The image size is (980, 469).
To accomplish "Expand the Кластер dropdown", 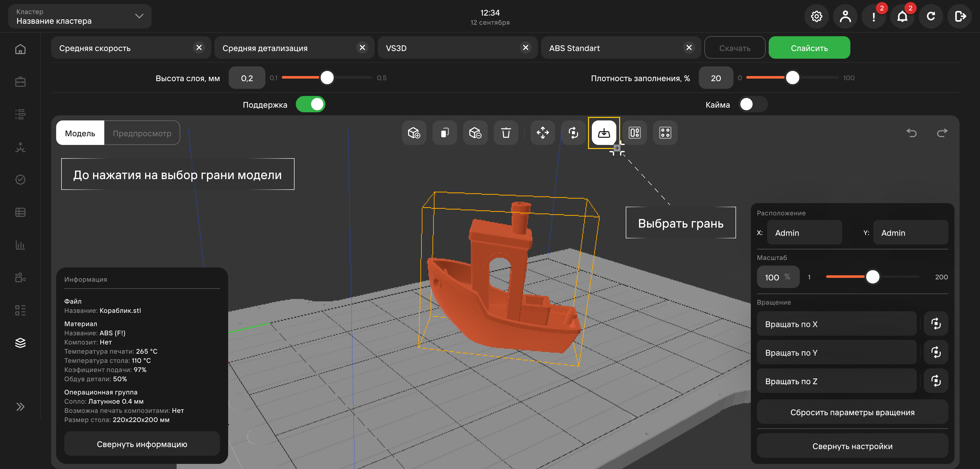I will coord(80,16).
